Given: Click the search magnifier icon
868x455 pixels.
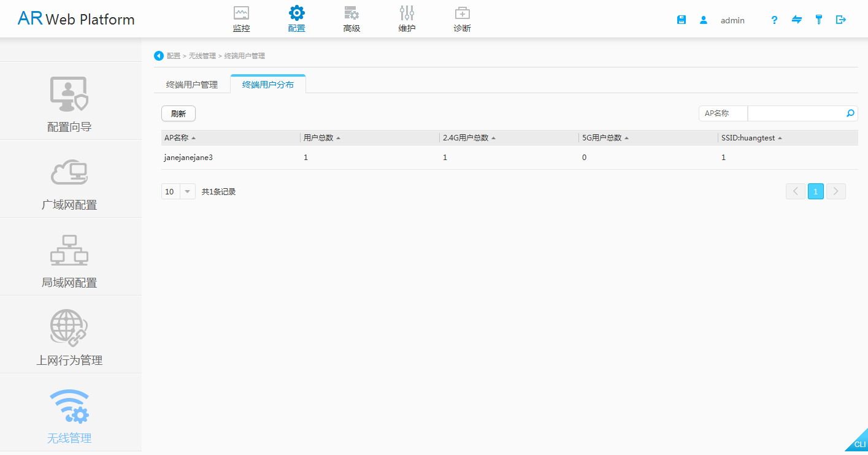Looking at the screenshot, I should [850, 113].
